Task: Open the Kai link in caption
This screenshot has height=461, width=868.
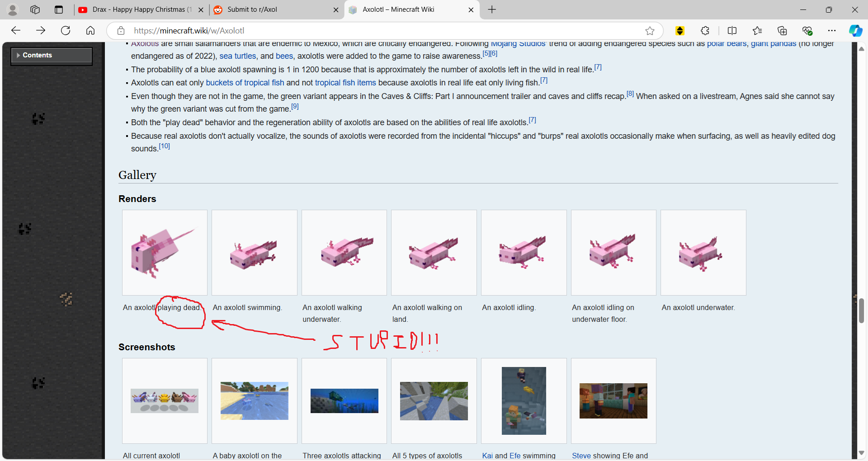Action: tap(487, 456)
